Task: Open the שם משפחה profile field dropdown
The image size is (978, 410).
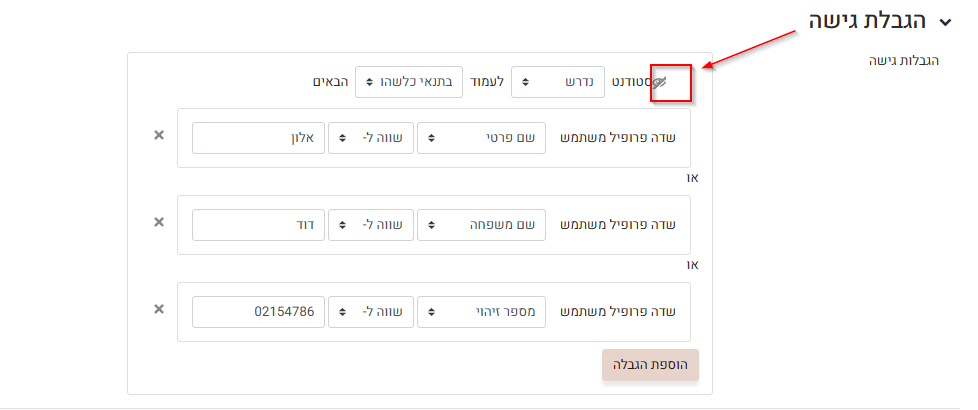Action: 481,225
